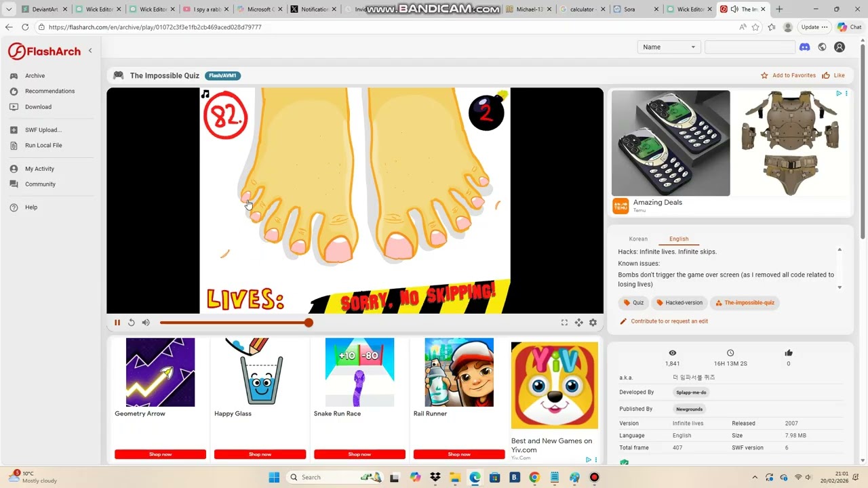868x488 pixels.
Task: Select the English description tab
Action: tap(679, 239)
